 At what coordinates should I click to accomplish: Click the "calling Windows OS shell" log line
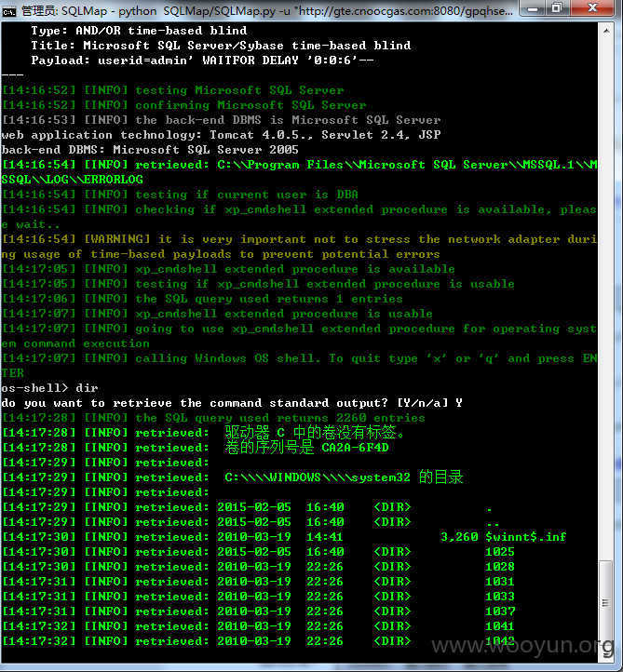pos(299,366)
